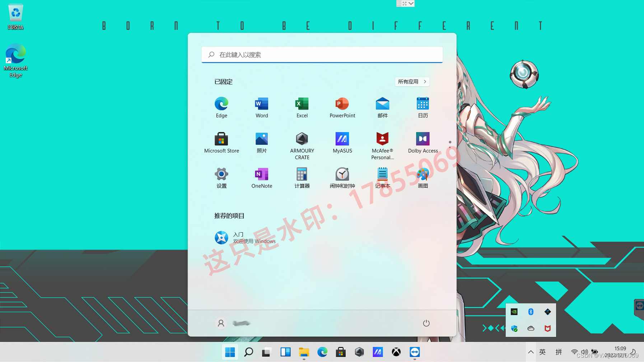
Task: Click Bluetooth icon in tray overflow
Action: click(531, 312)
